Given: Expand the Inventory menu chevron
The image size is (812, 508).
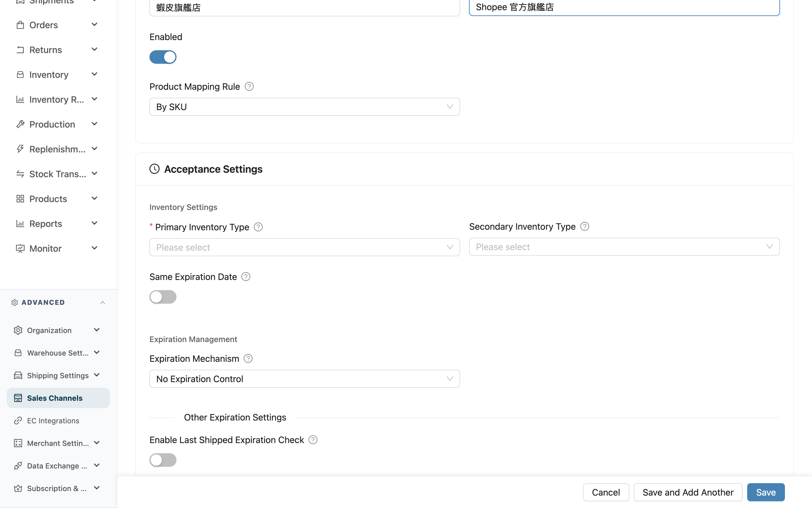Looking at the screenshot, I should 95,74.
